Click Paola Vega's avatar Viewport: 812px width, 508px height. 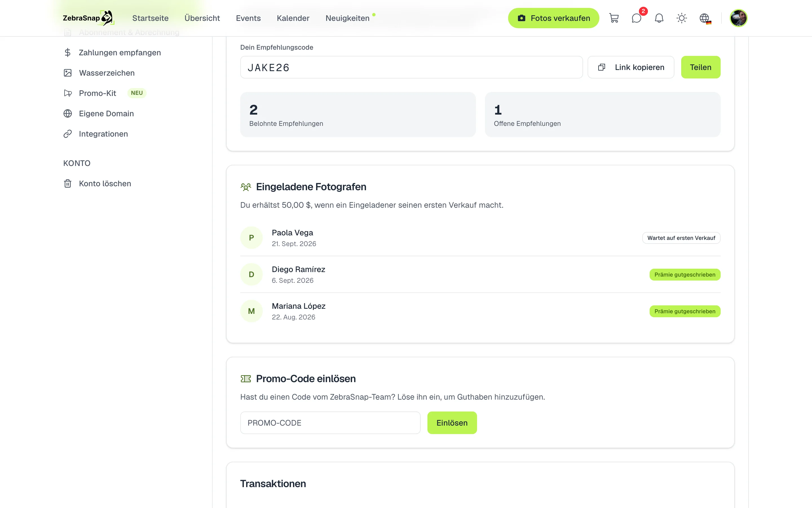pos(251,238)
